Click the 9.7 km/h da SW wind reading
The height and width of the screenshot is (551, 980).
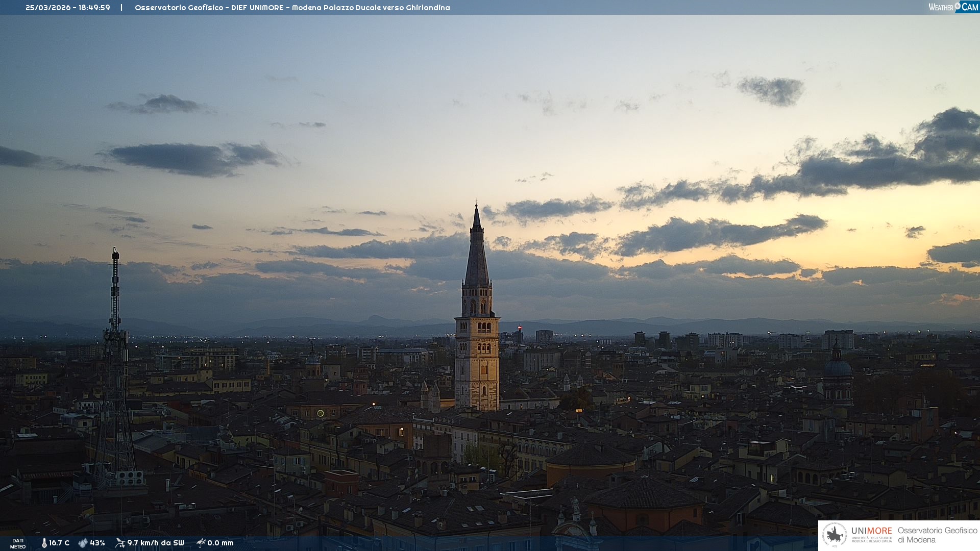click(156, 543)
